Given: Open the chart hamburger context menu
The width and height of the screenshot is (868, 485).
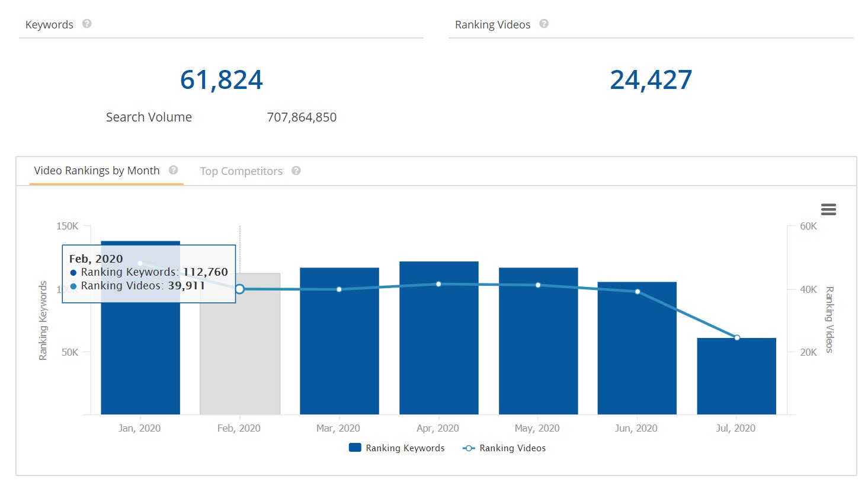Looking at the screenshot, I should [x=828, y=209].
